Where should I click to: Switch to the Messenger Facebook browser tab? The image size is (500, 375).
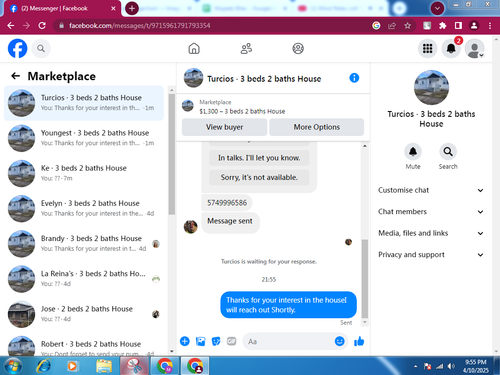(62, 9)
